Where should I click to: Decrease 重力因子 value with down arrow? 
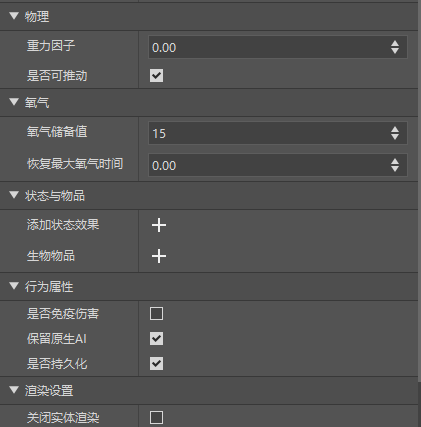395,50
